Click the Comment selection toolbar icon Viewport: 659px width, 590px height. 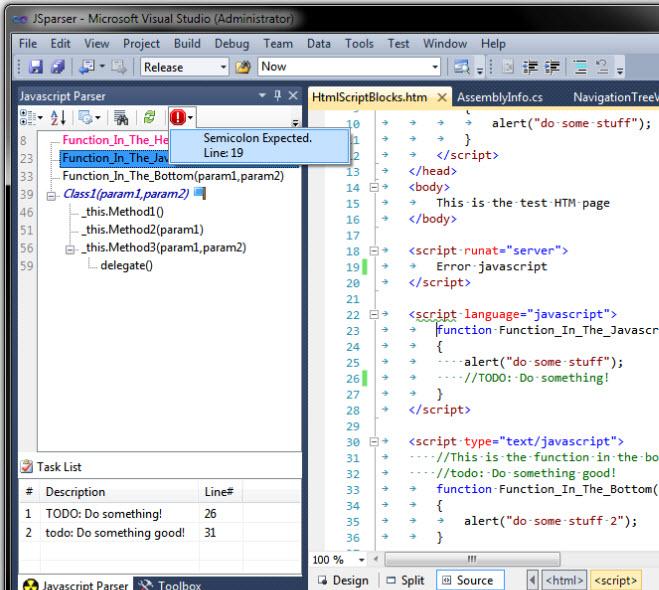click(x=581, y=67)
